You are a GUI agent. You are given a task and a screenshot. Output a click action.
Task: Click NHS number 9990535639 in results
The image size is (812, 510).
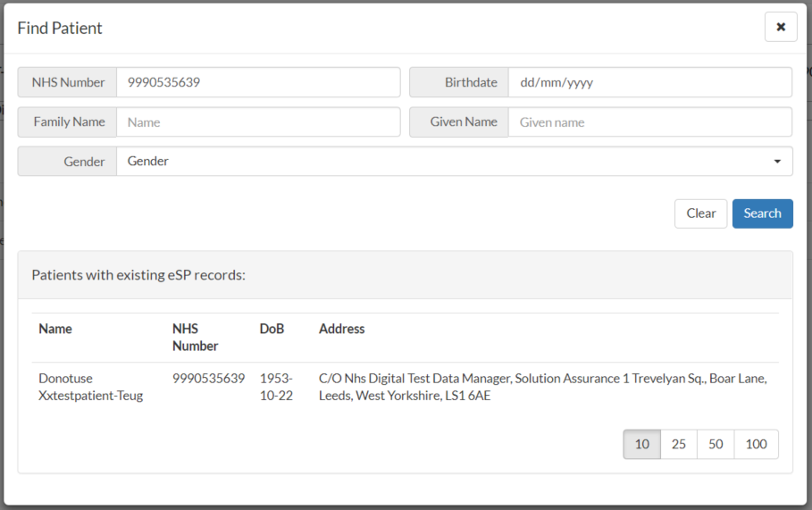[x=209, y=379]
